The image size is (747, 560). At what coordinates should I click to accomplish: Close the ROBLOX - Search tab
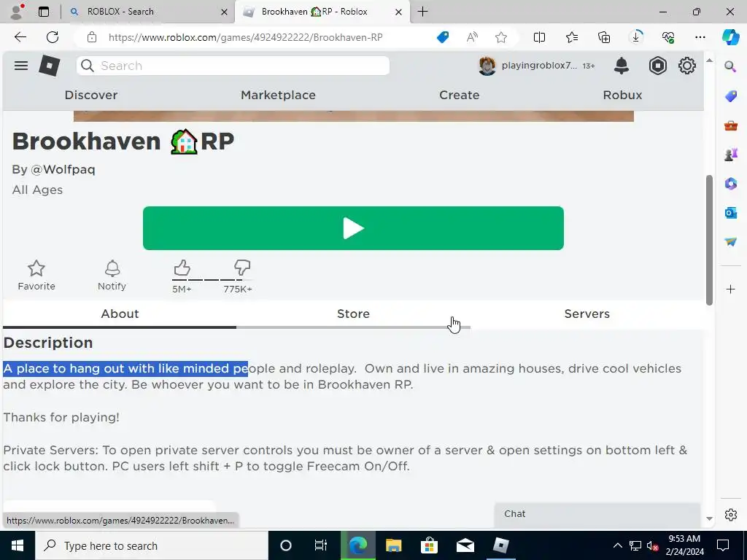pos(224,12)
